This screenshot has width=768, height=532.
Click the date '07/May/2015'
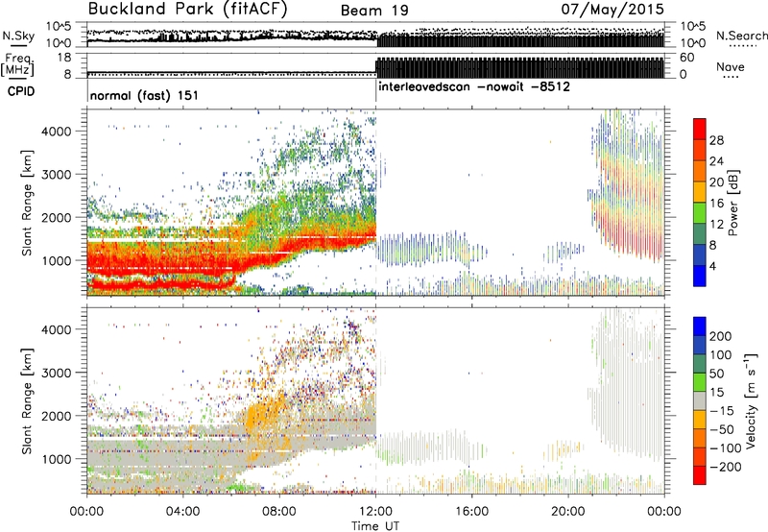tap(612, 9)
